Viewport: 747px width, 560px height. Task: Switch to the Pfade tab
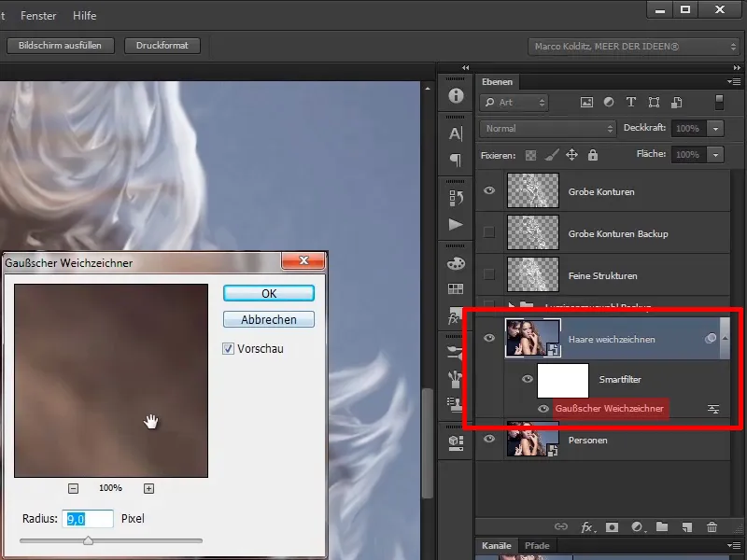coord(537,546)
